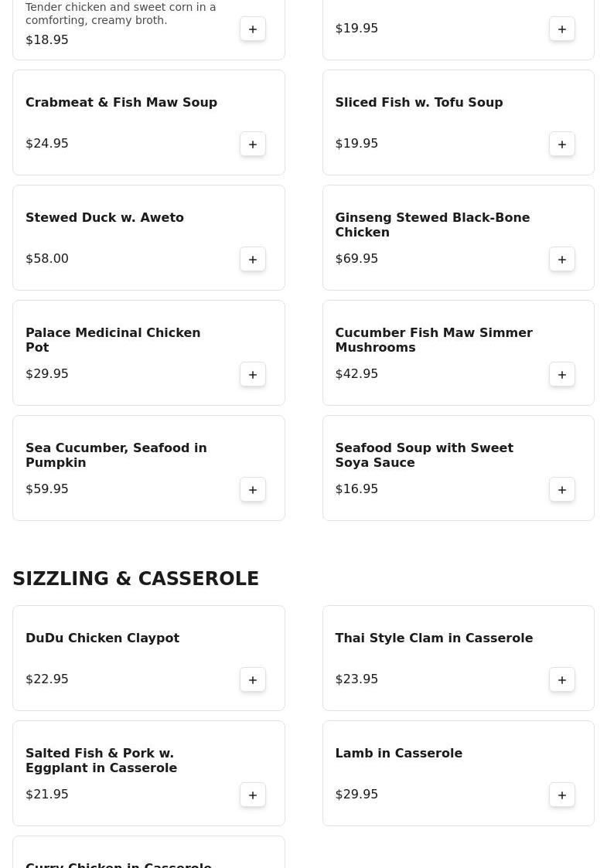This screenshot has height=868, width=607.
Task: Add Lamb in Casserole to cart
Action: tap(562, 795)
